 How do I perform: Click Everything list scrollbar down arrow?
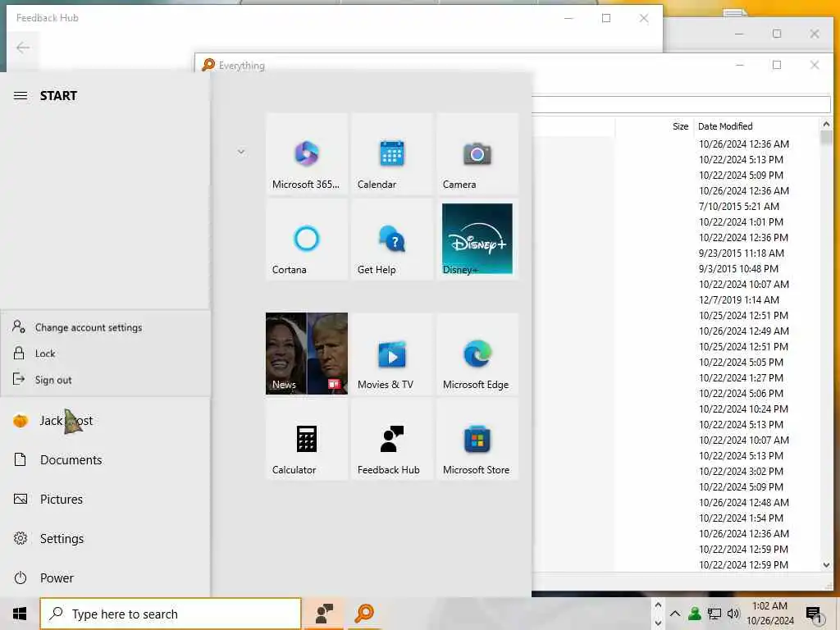pos(826,565)
